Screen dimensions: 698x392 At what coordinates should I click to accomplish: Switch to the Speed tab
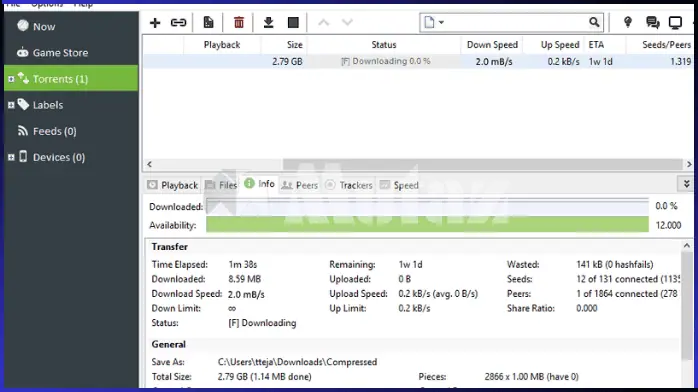pyautogui.click(x=399, y=185)
